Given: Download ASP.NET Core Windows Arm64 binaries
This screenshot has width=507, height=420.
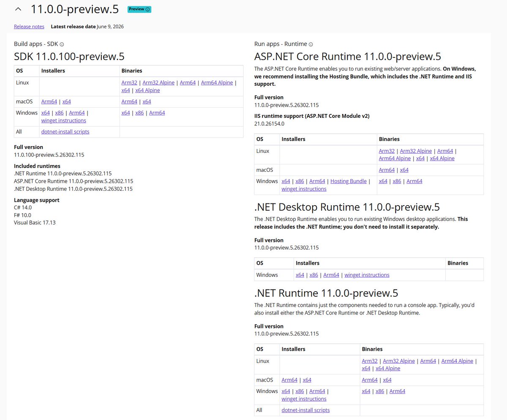Looking at the screenshot, I should [414, 181].
